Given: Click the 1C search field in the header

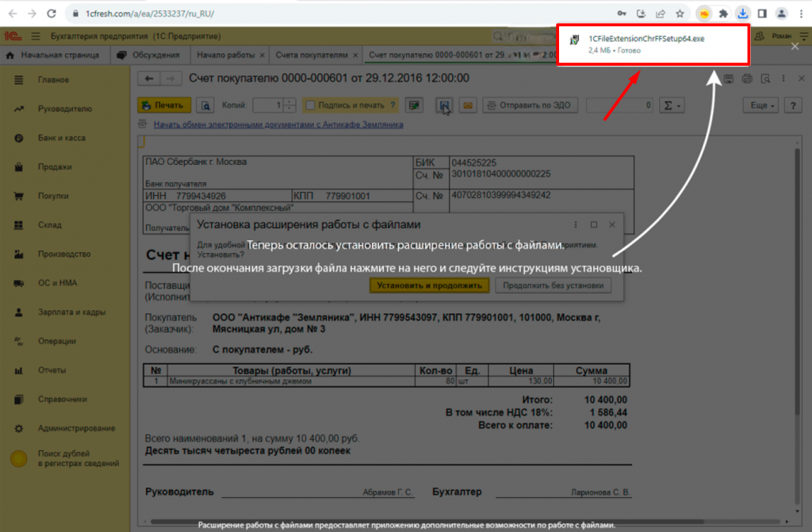Looking at the screenshot, I should [x=523, y=36].
